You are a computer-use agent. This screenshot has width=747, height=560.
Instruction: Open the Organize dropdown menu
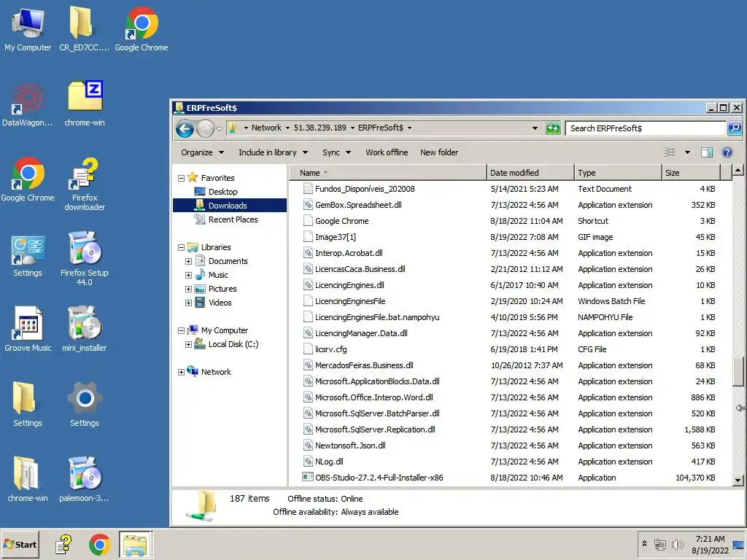tap(203, 152)
